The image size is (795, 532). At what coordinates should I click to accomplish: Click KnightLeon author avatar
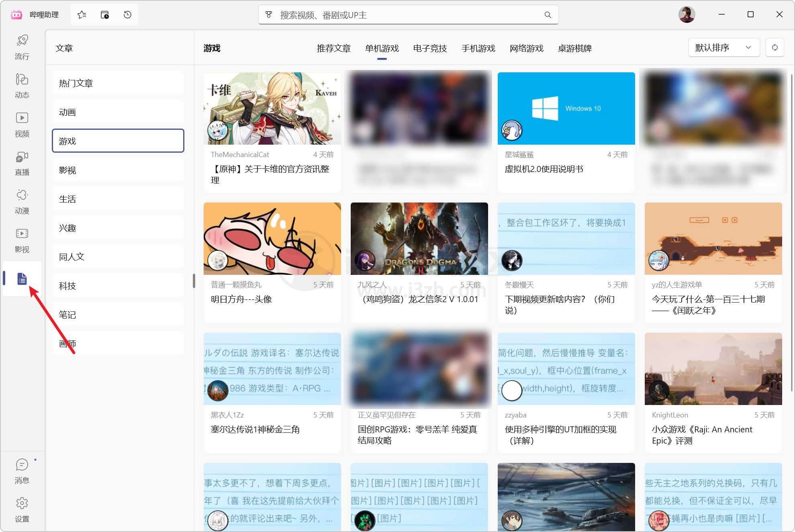point(659,391)
